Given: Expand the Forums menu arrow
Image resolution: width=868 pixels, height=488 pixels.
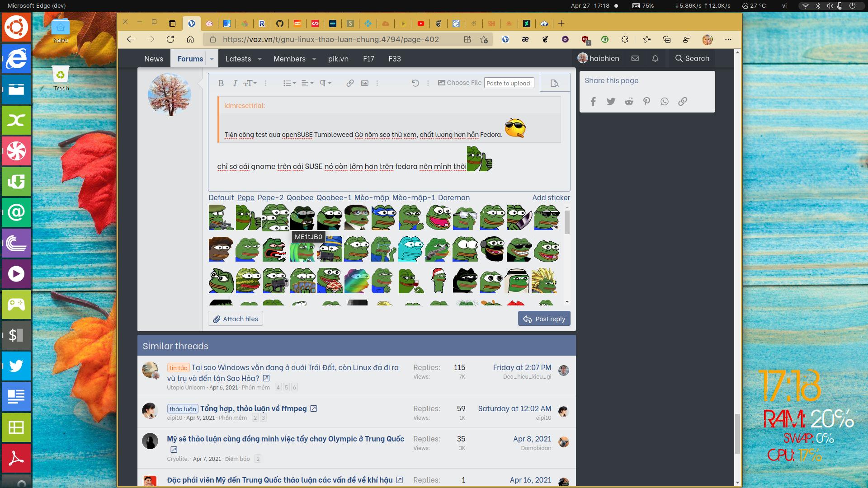Looking at the screenshot, I should tap(212, 59).
